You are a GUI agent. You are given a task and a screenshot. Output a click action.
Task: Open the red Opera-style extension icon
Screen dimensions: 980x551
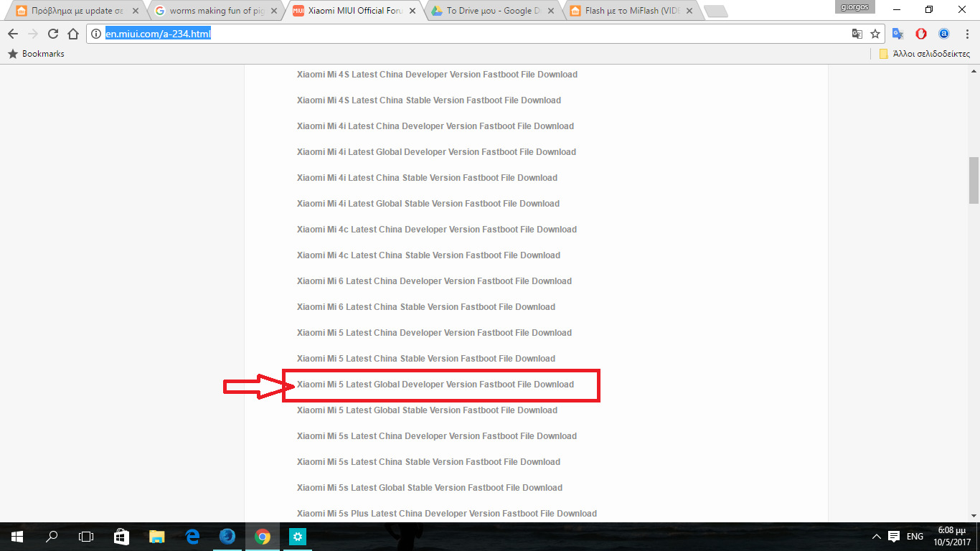click(x=921, y=34)
